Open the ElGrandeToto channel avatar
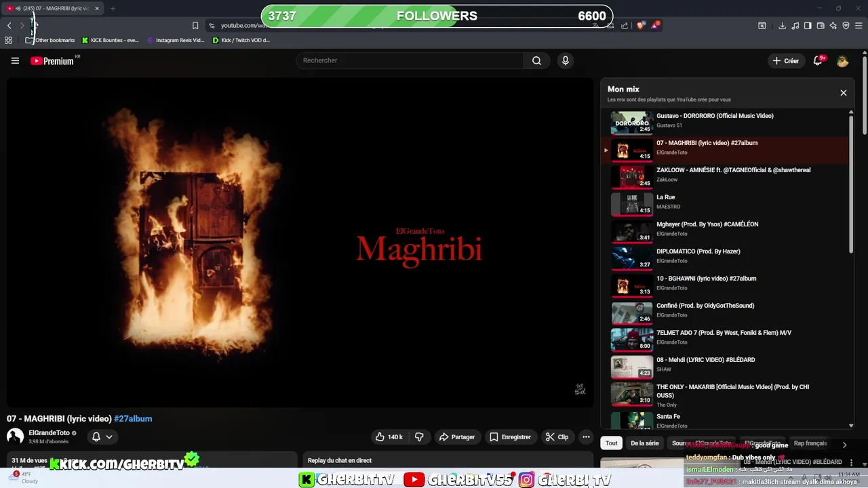868x488 pixels. (x=15, y=436)
